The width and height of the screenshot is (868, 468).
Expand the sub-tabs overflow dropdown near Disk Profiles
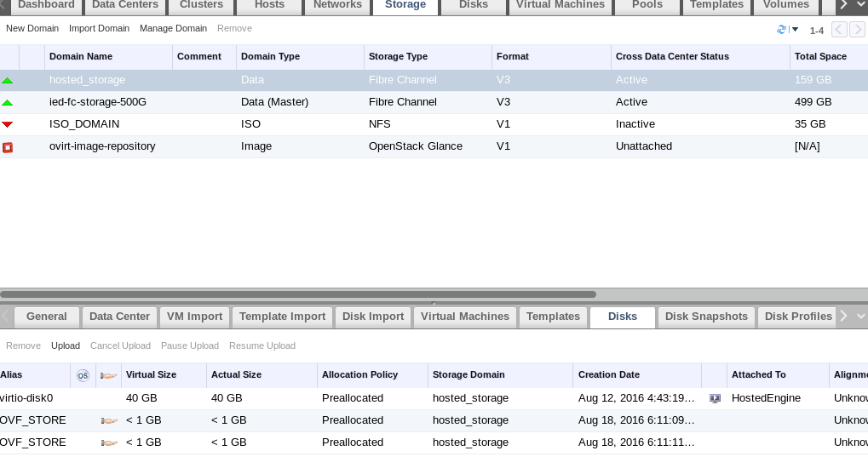pyautogui.click(x=860, y=317)
